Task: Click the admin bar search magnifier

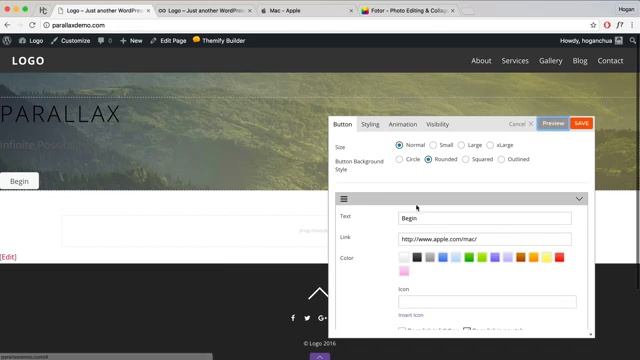Action: 632,40
